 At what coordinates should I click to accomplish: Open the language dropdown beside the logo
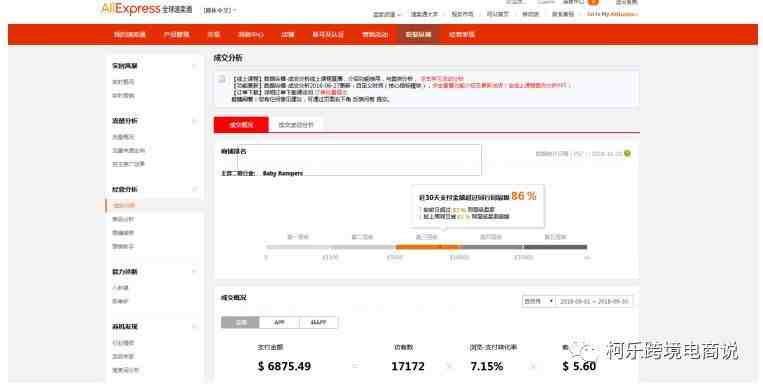click(220, 10)
